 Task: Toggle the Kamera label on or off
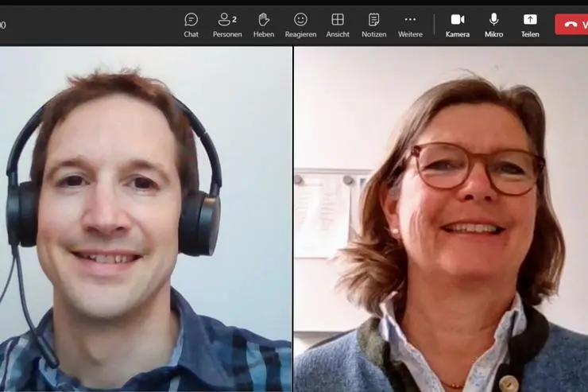pyautogui.click(x=458, y=34)
